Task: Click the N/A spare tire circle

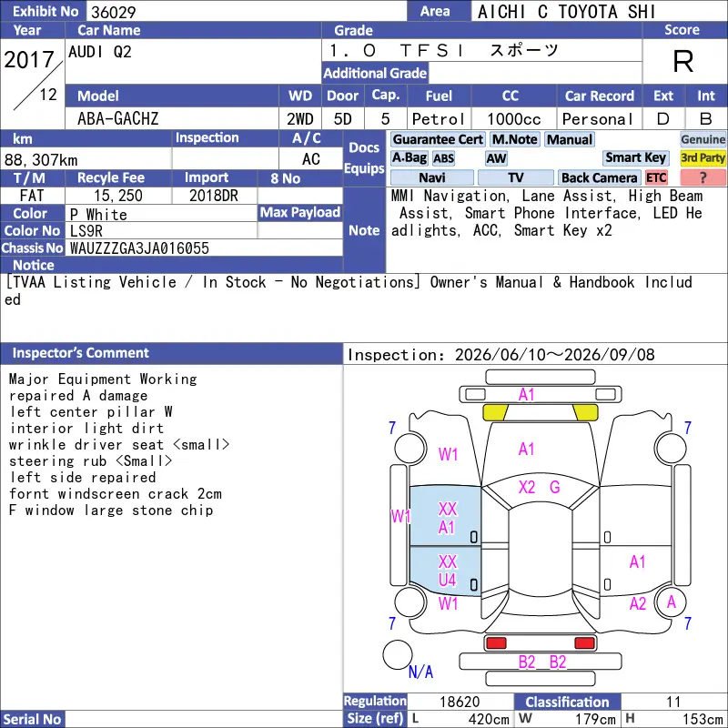Action: click(398, 654)
